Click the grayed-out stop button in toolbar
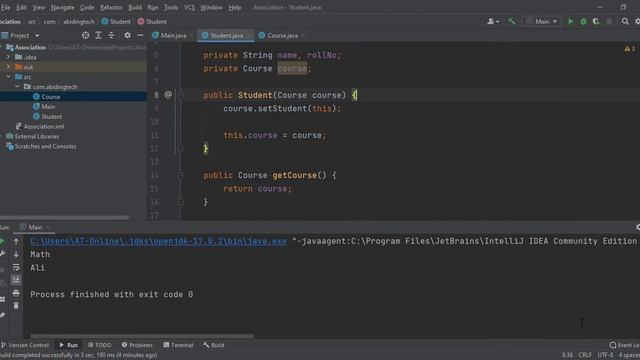This screenshot has width=640, height=360. coord(609,21)
